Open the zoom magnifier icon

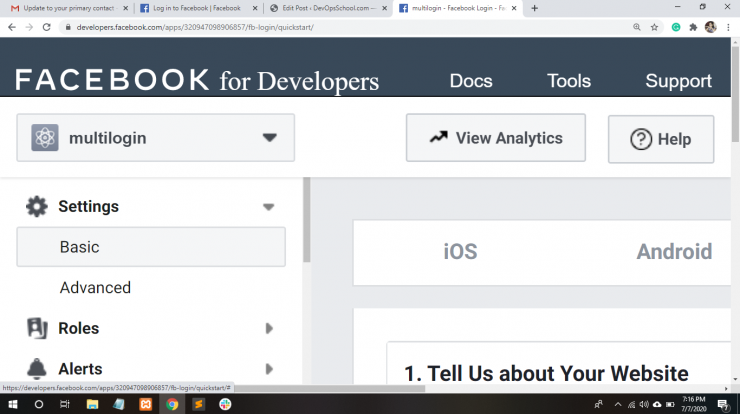click(x=637, y=27)
